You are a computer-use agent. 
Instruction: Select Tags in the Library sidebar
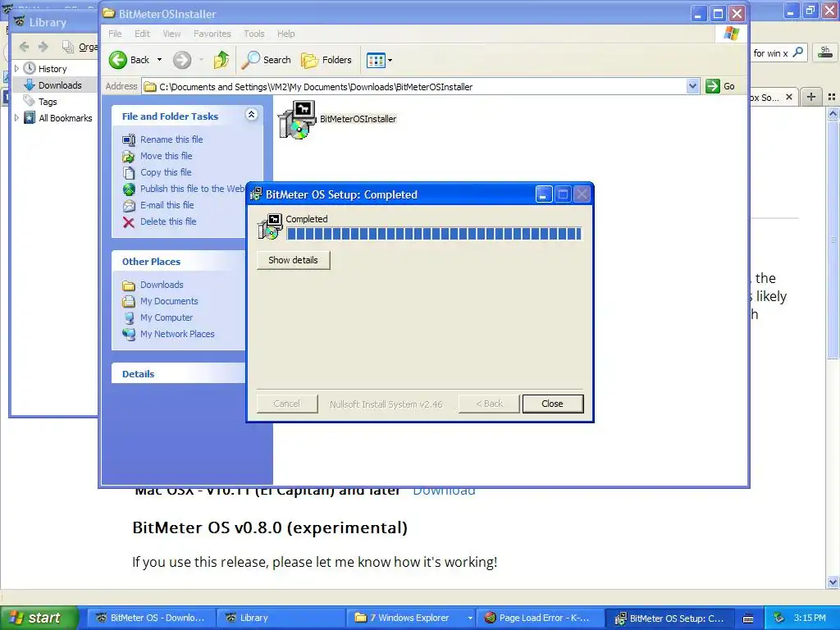click(47, 102)
